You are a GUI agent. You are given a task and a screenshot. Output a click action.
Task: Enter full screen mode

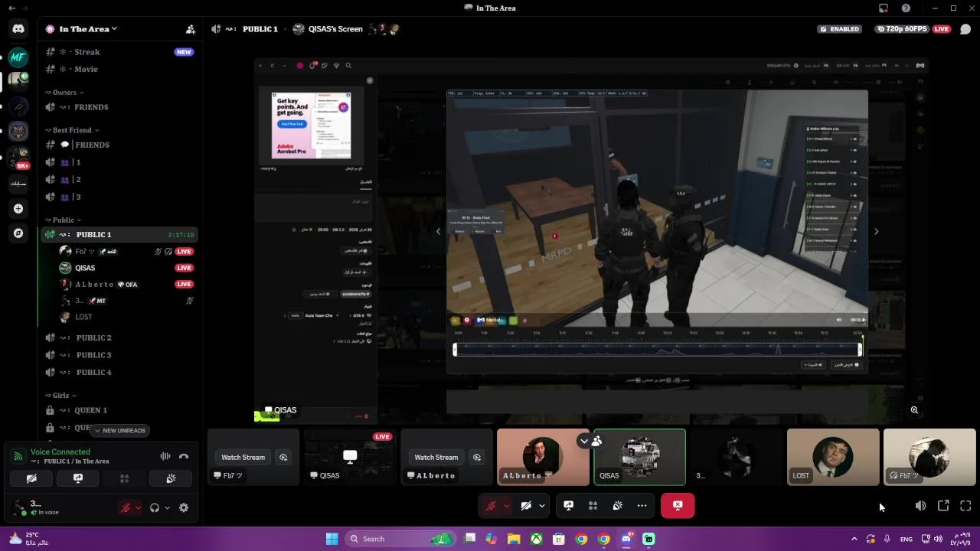965,506
